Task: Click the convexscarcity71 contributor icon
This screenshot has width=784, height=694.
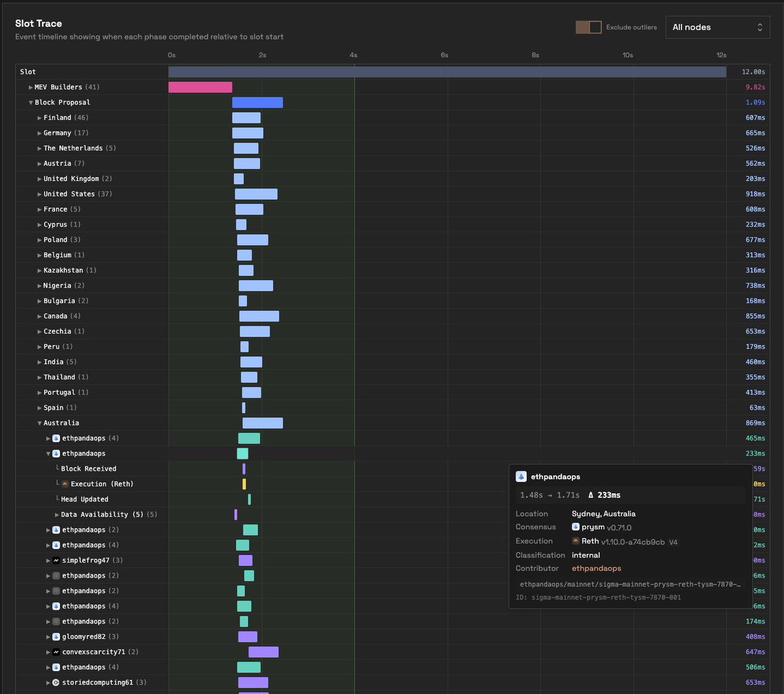Action: [x=56, y=652]
